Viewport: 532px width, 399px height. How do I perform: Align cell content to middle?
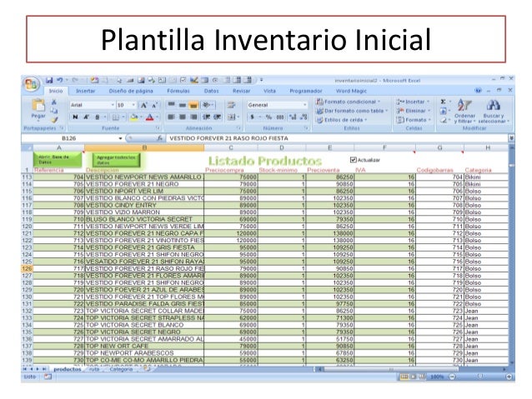tap(183, 105)
